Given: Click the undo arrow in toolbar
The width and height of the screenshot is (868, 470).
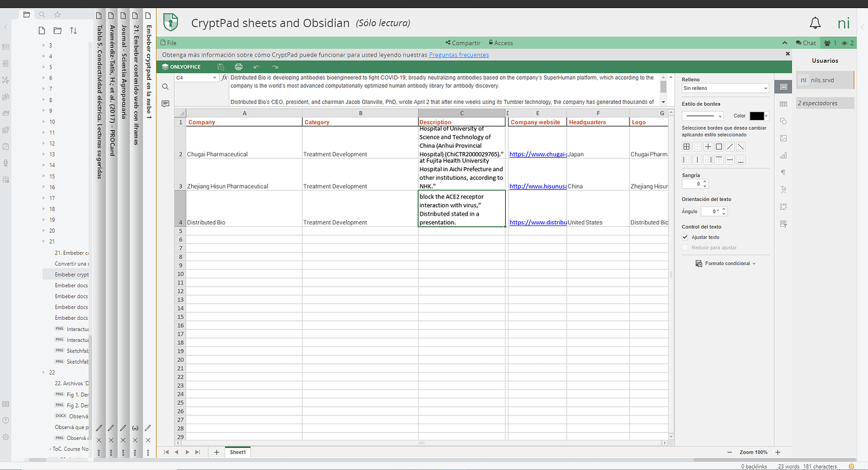Looking at the screenshot, I should click(256, 67).
